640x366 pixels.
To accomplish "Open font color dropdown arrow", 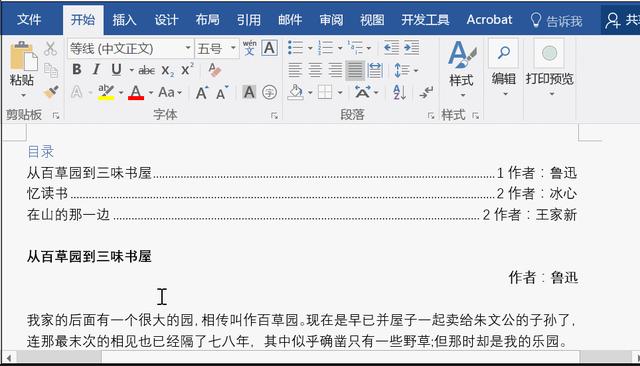I will click(x=151, y=93).
